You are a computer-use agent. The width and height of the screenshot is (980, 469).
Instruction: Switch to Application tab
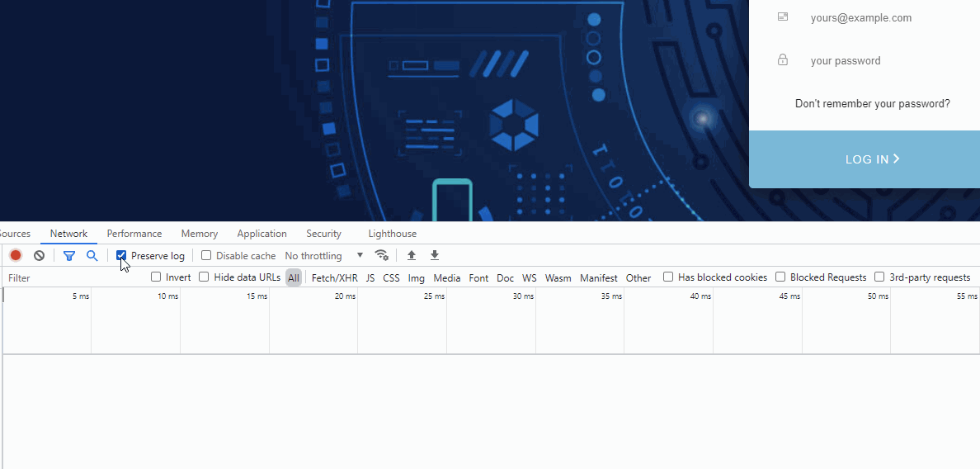pos(261,233)
